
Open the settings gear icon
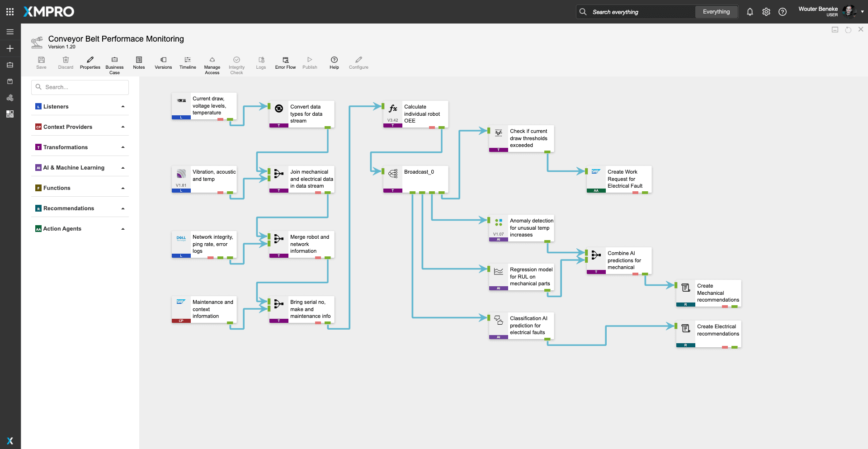pos(766,12)
